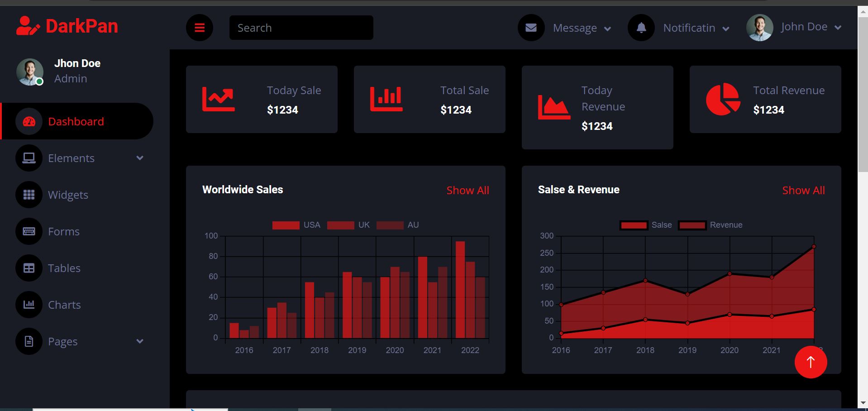The height and width of the screenshot is (411, 868).
Task: Click the Today Sale line chart icon
Action: pos(219,99)
